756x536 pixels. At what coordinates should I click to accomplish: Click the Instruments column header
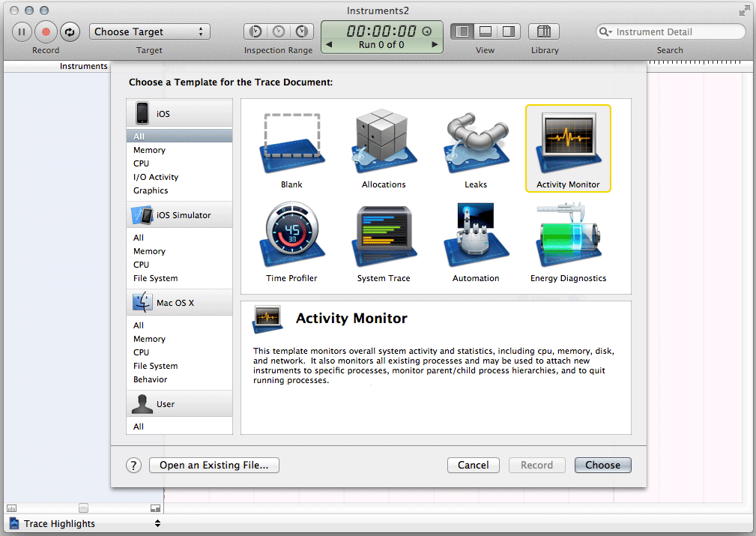pos(83,66)
